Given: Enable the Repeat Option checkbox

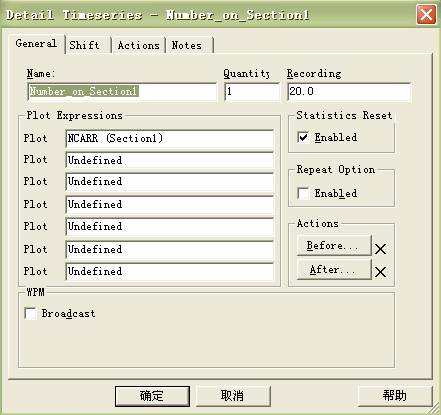Looking at the screenshot, I should click(x=303, y=193).
